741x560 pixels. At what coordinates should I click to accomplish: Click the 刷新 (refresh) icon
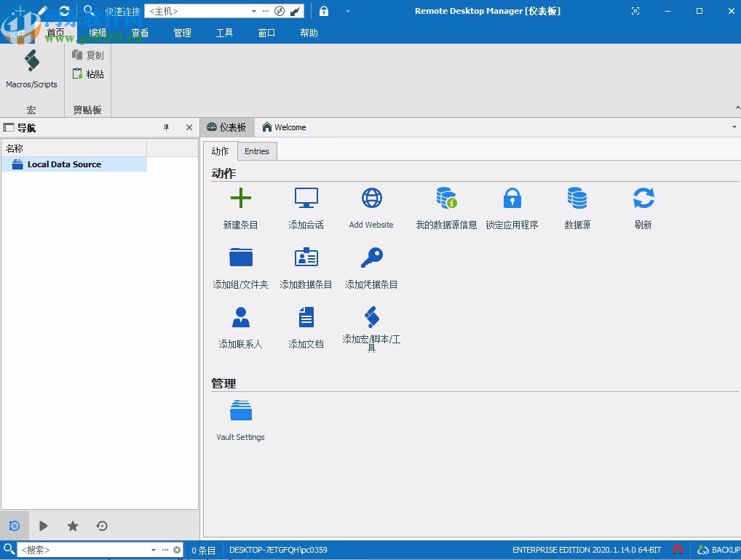[x=643, y=197]
